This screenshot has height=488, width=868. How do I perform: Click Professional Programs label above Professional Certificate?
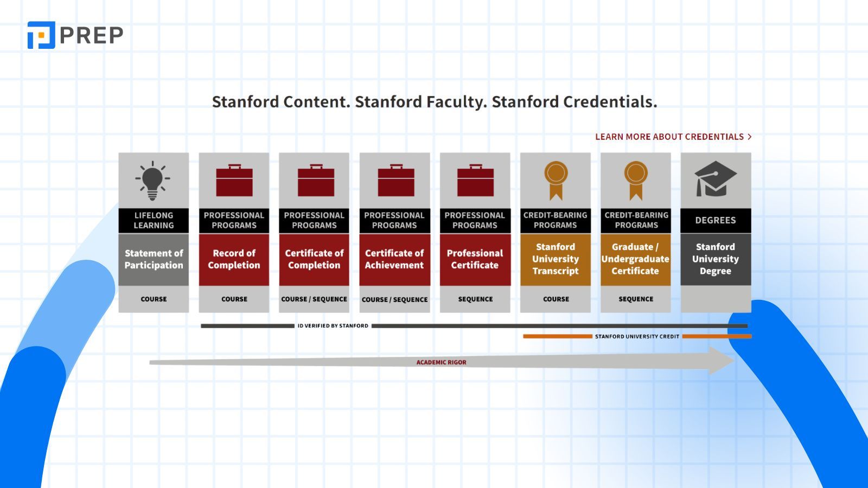[x=475, y=220]
